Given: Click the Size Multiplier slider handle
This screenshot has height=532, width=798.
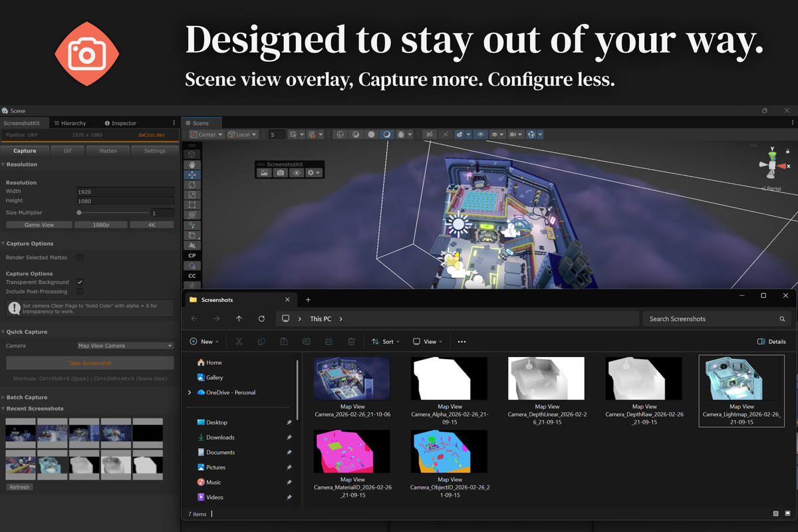Looking at the screenshot, I should [79, 213].
